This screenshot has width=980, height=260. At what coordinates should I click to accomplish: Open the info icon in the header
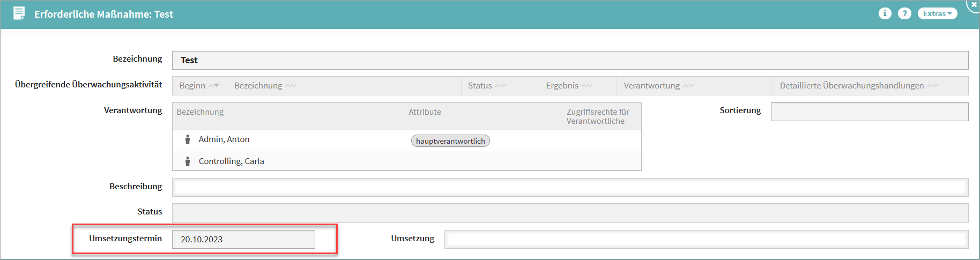[x=885, y=13]
